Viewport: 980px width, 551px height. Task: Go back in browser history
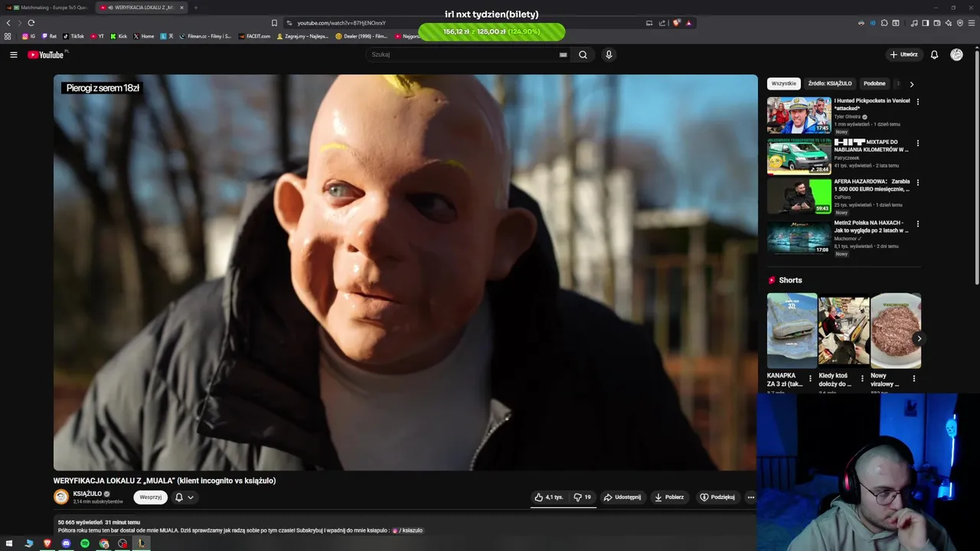tap(8, 23)
